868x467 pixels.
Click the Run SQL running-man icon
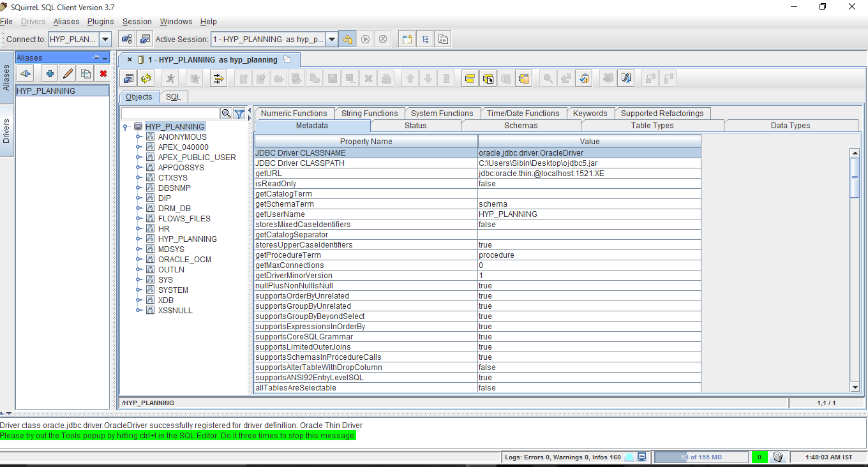170,78
